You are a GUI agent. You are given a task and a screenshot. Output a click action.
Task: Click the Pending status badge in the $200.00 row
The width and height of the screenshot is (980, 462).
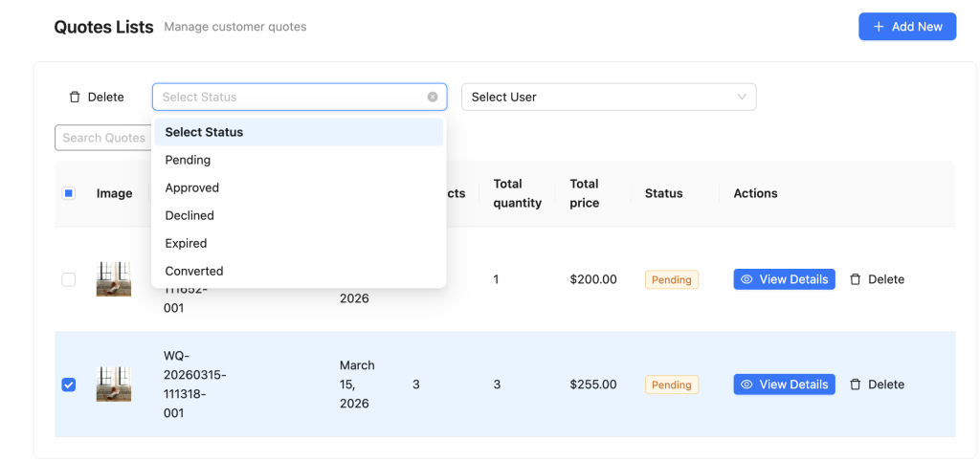tap(671, 279)
